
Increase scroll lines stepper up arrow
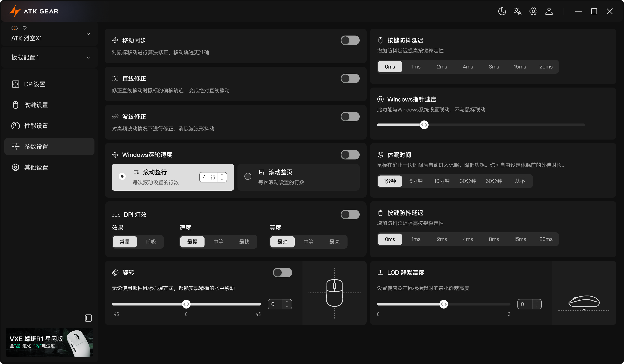click(222, 175)
